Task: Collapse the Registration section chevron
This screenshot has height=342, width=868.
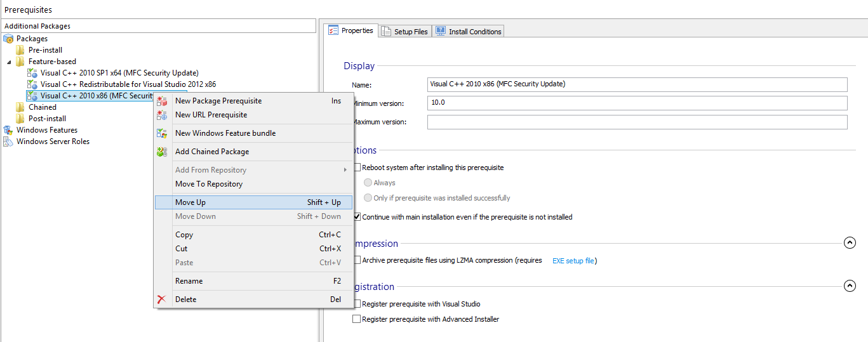Action: click(850, 286)
